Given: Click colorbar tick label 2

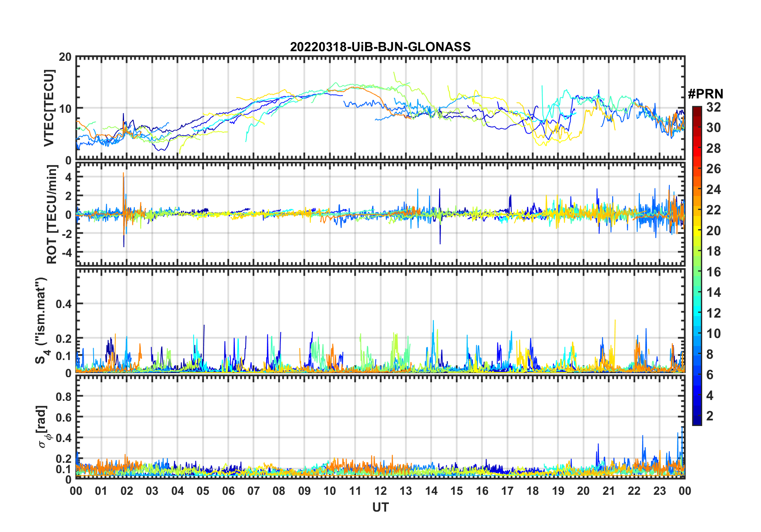Looking at the screenshot, I should [710, 416].
